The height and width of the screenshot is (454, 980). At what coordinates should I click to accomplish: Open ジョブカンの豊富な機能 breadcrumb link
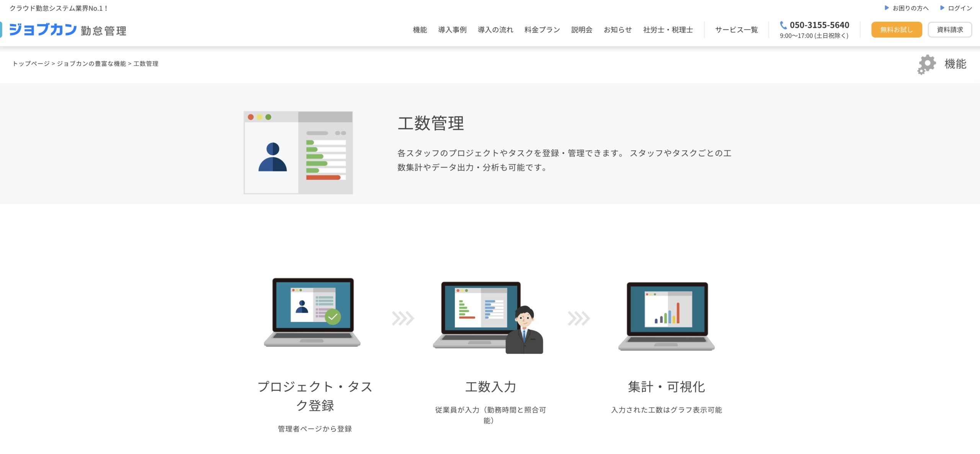pyautogui.click(x=91, y=63)
